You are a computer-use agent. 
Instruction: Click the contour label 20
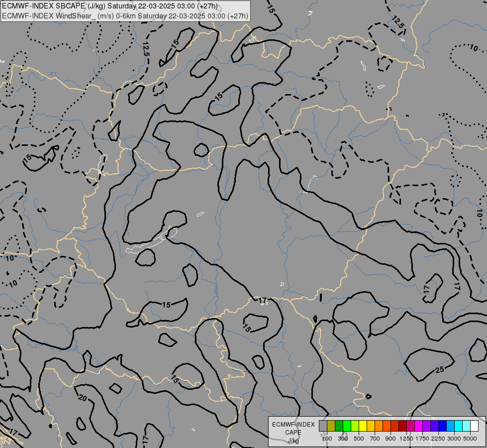82,398
